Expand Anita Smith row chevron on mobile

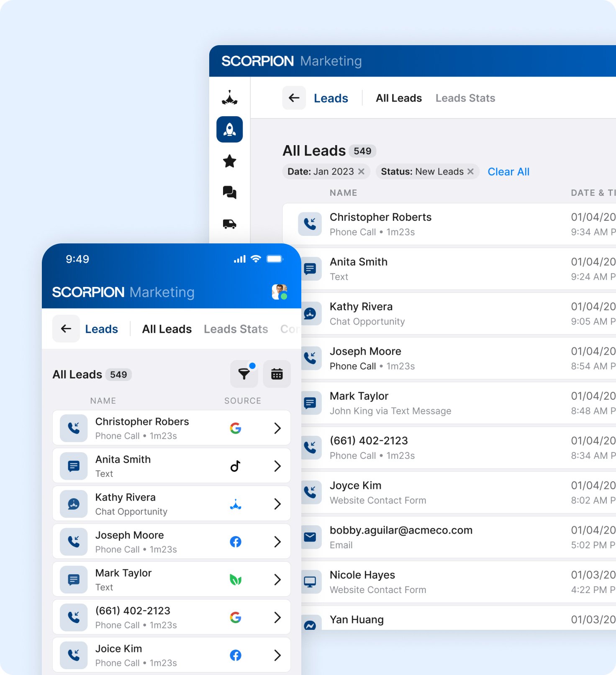[x=277, y=466]
